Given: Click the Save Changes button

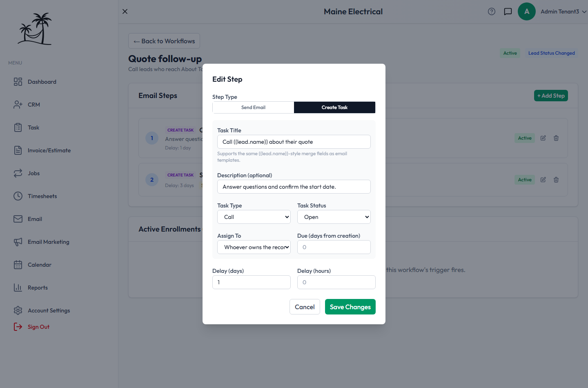Looking at the screenshot, I should [x=350, y=307].
